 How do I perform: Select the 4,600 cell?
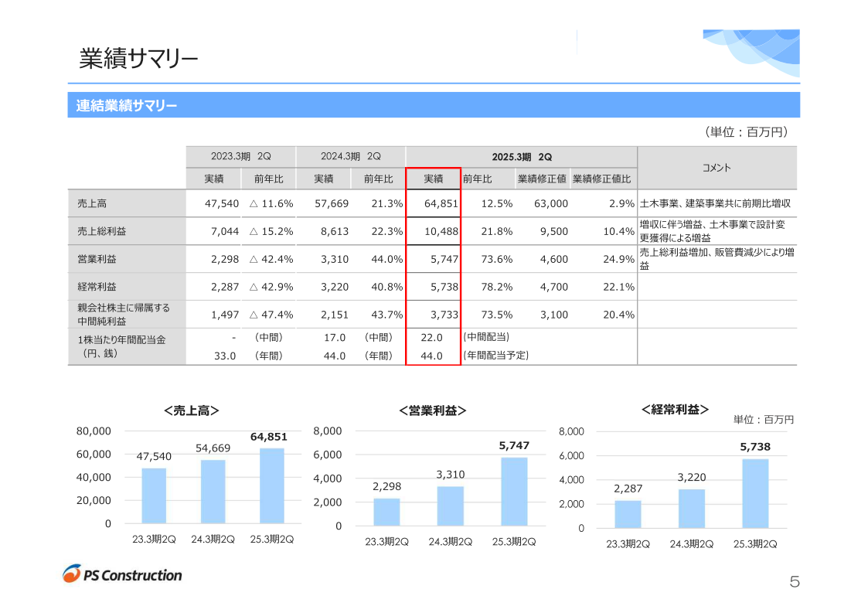click(554, 259)
